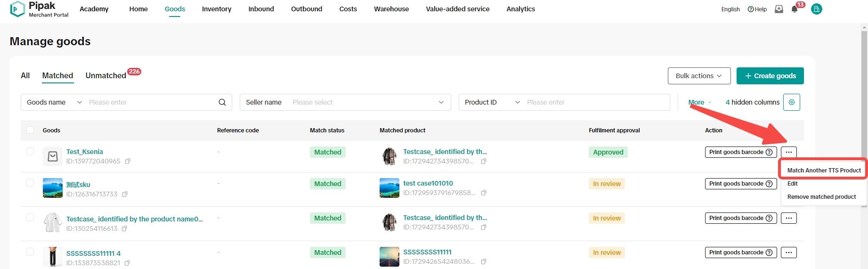This screenshot has width=868, height=269.
Task: Click the column settings gear icon
Action: (x=791, y=102)
